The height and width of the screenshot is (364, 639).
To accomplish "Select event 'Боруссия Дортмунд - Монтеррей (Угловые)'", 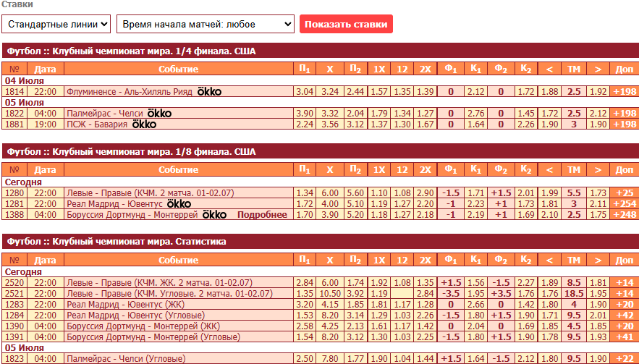I will [153, 337].
